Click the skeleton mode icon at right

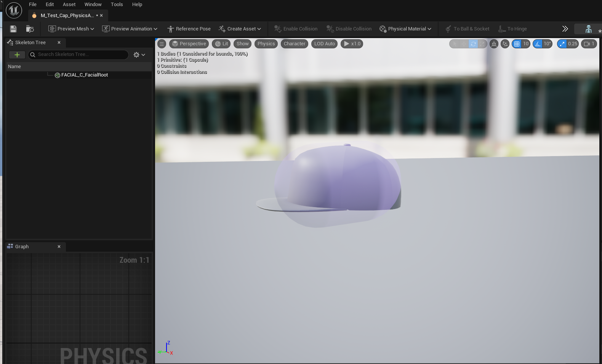[x=588, y=29]
